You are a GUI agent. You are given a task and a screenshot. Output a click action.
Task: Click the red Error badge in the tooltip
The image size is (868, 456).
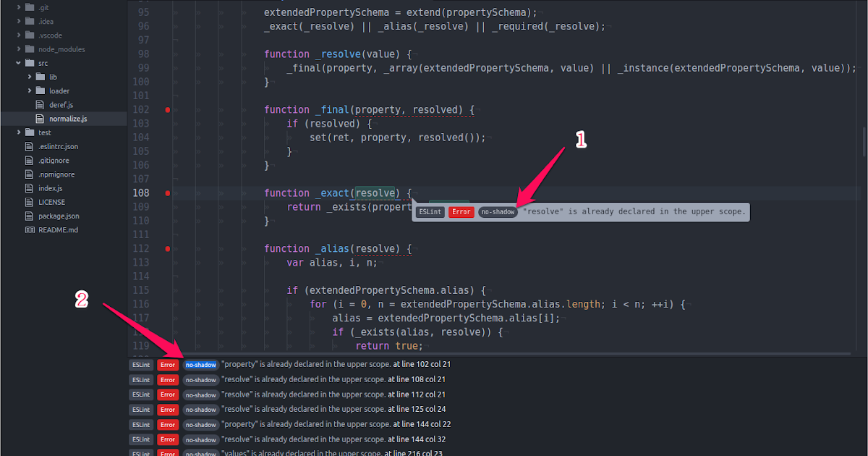pos(461,212)
